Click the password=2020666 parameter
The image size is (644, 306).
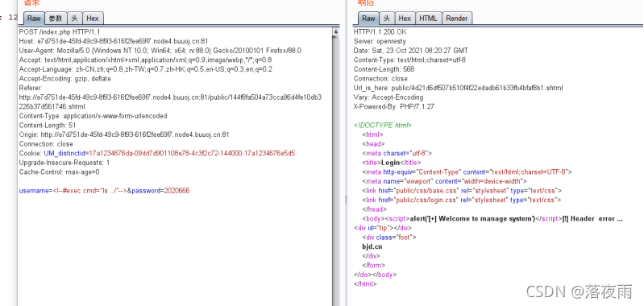[x=160, y=191]
